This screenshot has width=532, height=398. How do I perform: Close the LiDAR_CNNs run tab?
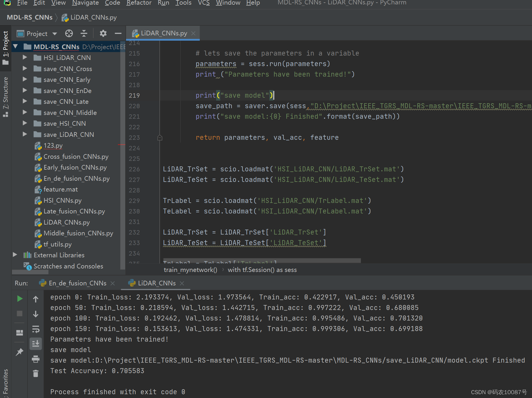click(182, 283)
